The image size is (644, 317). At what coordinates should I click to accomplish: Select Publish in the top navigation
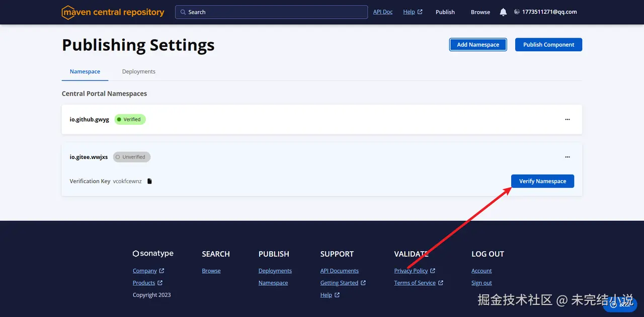[445, 12]
